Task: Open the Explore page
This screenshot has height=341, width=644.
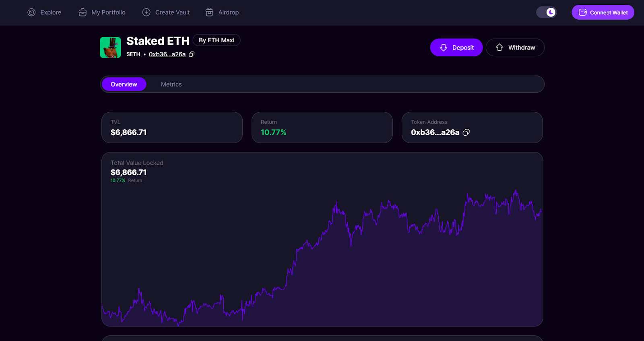Action: 44,12
